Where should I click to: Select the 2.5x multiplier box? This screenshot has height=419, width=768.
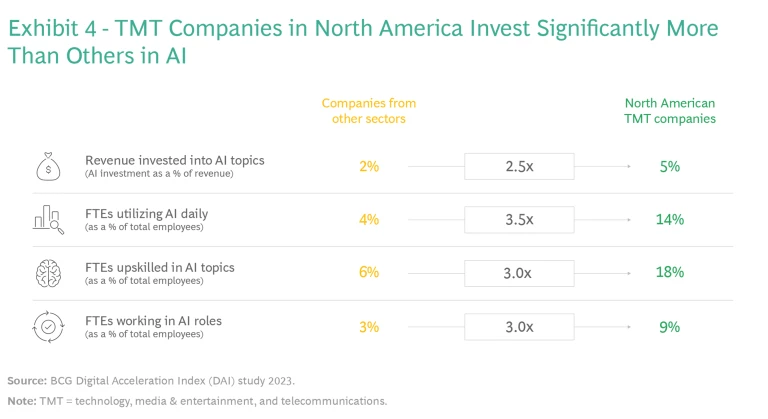pyautogui.click(x=519, y=166)
